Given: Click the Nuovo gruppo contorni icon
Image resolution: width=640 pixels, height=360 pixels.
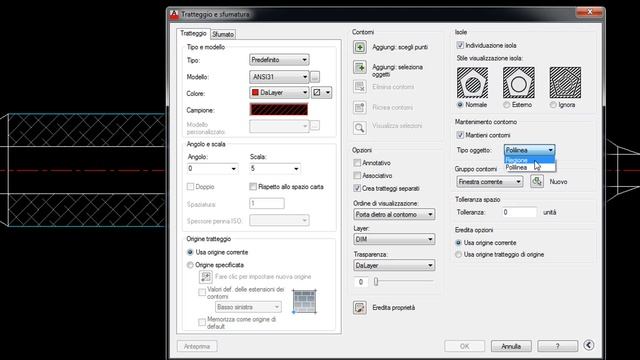Looking at the screenshot, I should pos(537,182).
